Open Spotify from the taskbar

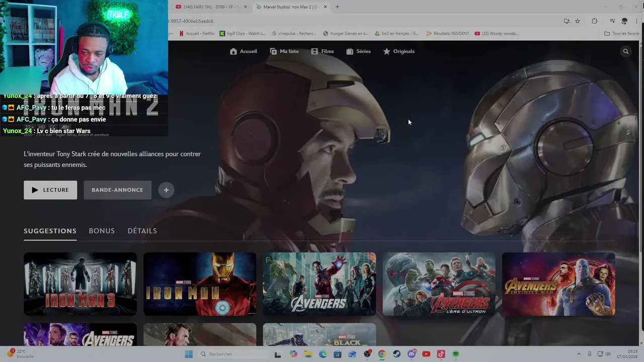pos(456,354)
